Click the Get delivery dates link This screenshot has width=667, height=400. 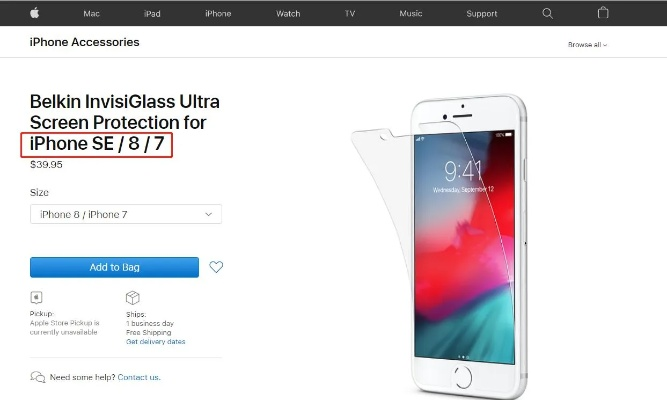click(156, 342)
